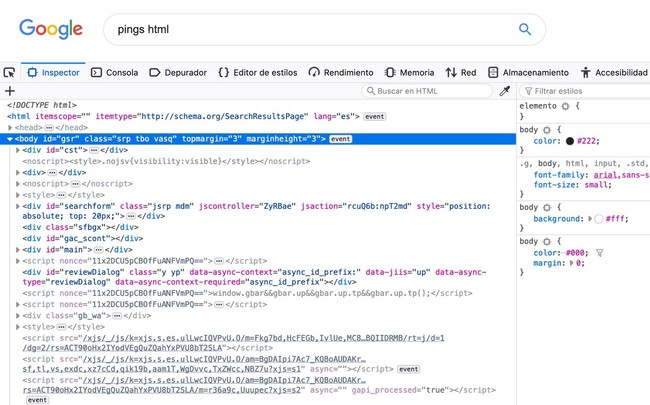Switch to the Consola tab
The height and width of the screenshot is (405, 650).
(x=114, y=73)
